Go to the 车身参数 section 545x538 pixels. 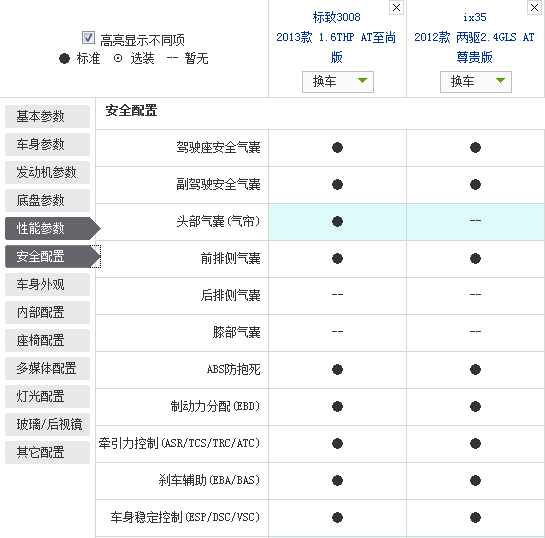[x=47, y=144]
